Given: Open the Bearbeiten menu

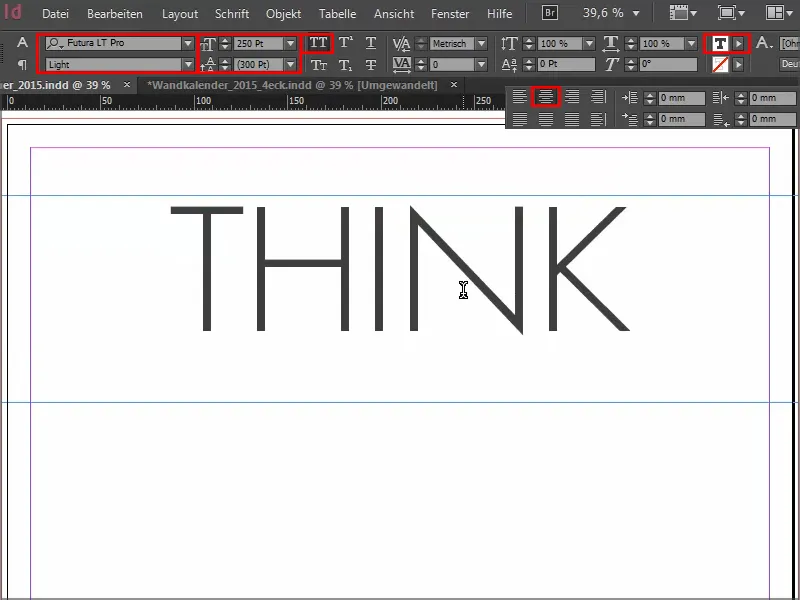Looking at the screenshot, I should [115, 14].
